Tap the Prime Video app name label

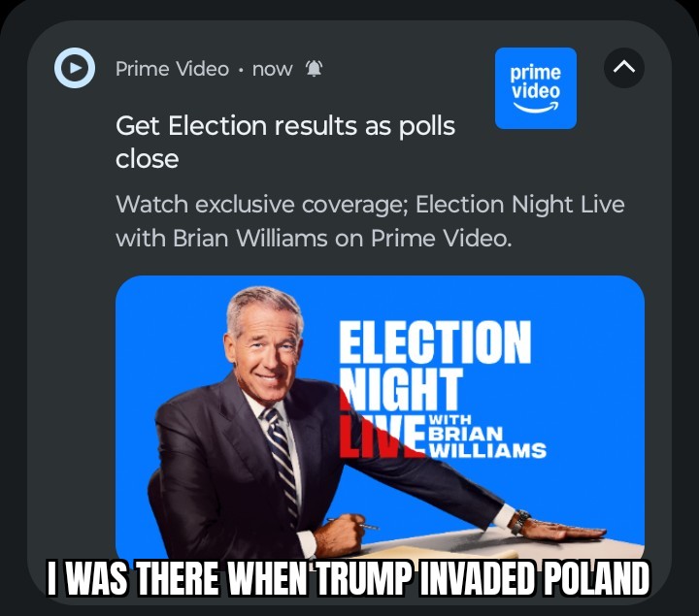click(172, 69)
